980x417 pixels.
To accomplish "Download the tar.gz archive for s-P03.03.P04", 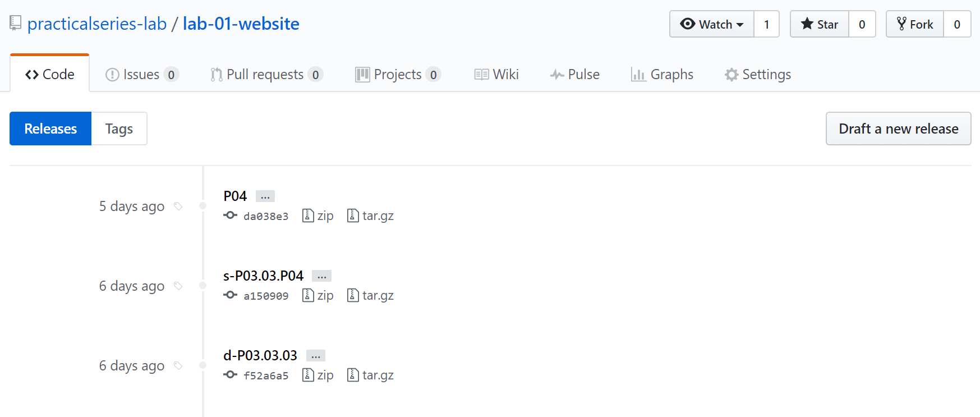I will (370, 295).
